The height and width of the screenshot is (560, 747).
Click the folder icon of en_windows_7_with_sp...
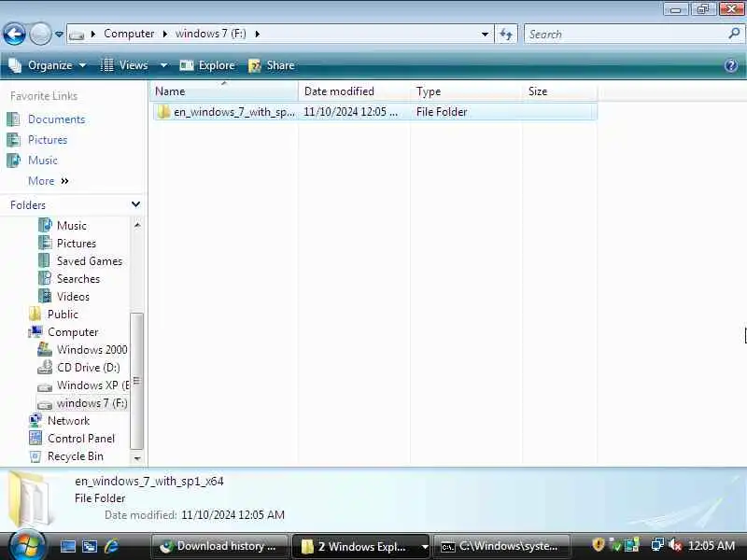tap(163, 112)
